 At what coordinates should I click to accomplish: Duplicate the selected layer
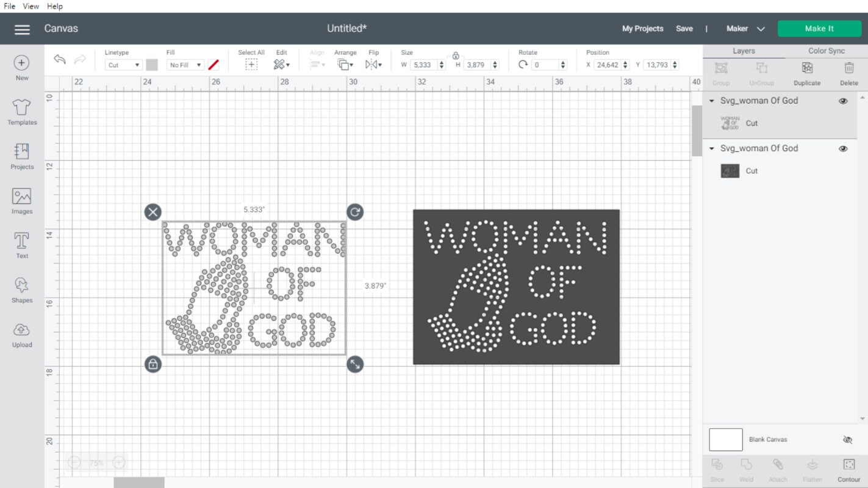click(806, 73)
